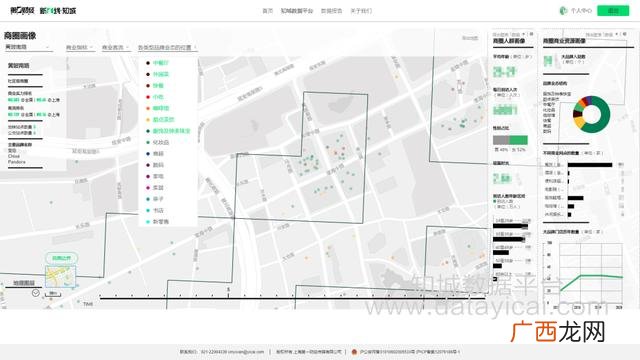Open 数据报告 in the top navigation
The height and width of the screenshot is (360, 640).
click(331, 11)
